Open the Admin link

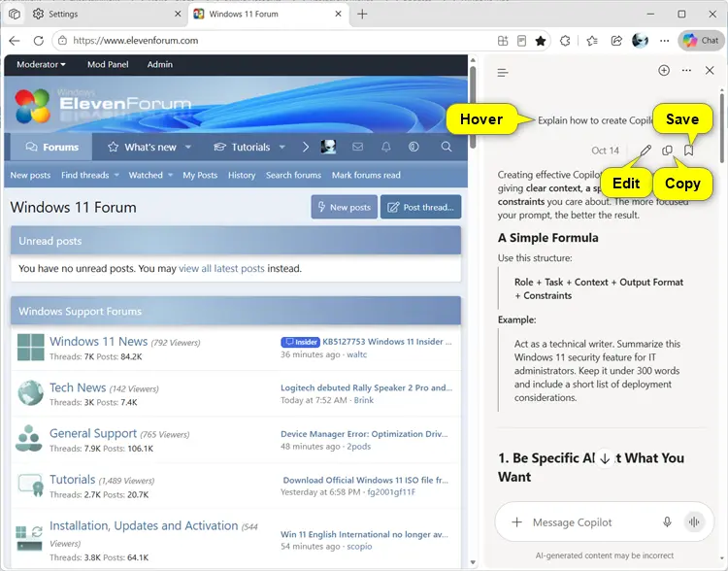pos(160,65)
